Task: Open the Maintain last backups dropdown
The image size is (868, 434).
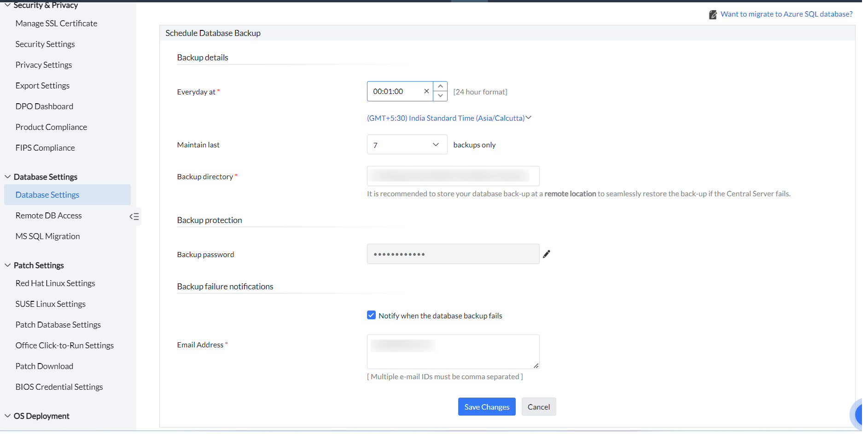Action: point(407,145)
